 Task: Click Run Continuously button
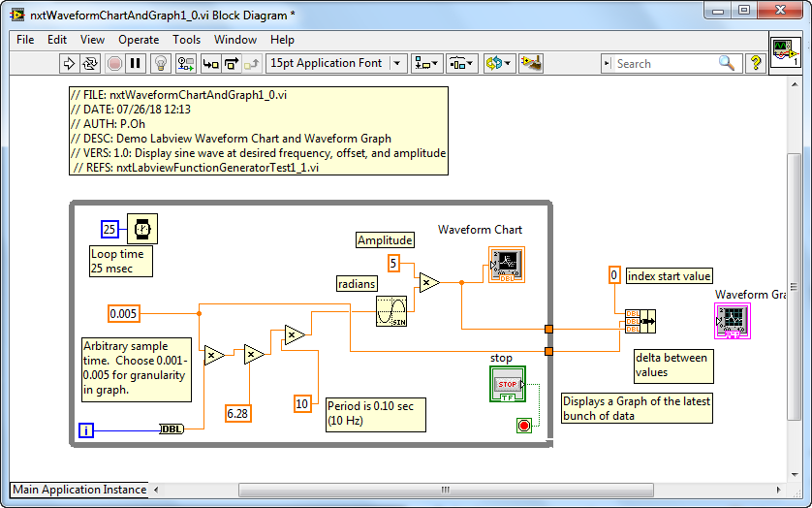coord(90,64)
